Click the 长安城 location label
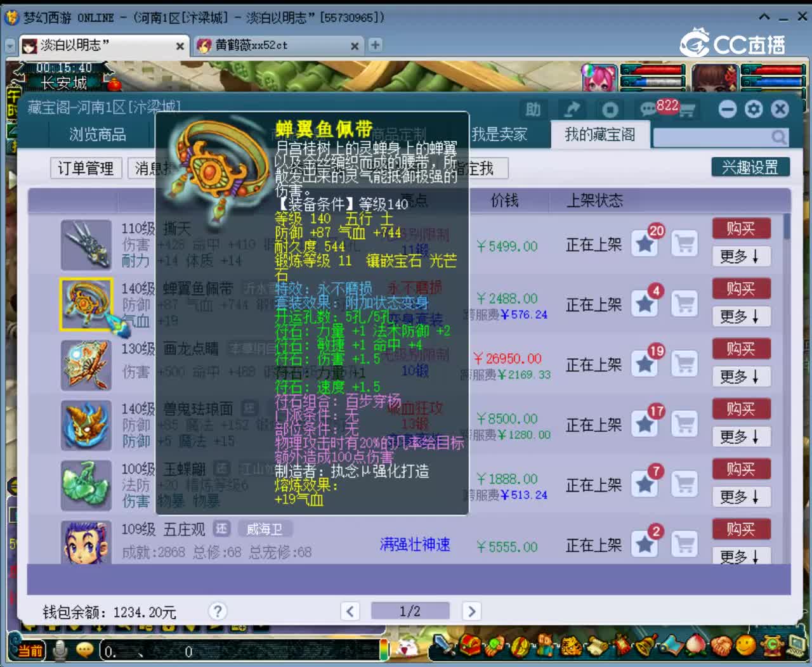812x667 pixels. 63,82
